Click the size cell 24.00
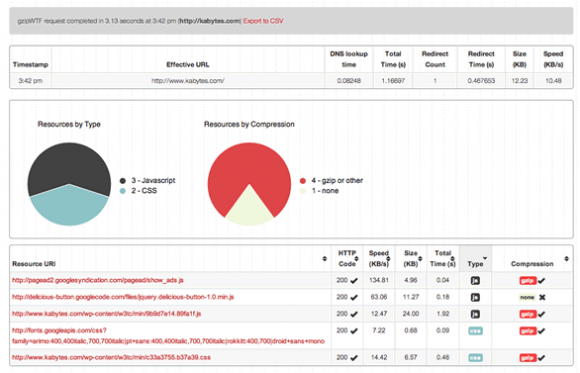This screenshot has height=373, width=580. (411, 314)
